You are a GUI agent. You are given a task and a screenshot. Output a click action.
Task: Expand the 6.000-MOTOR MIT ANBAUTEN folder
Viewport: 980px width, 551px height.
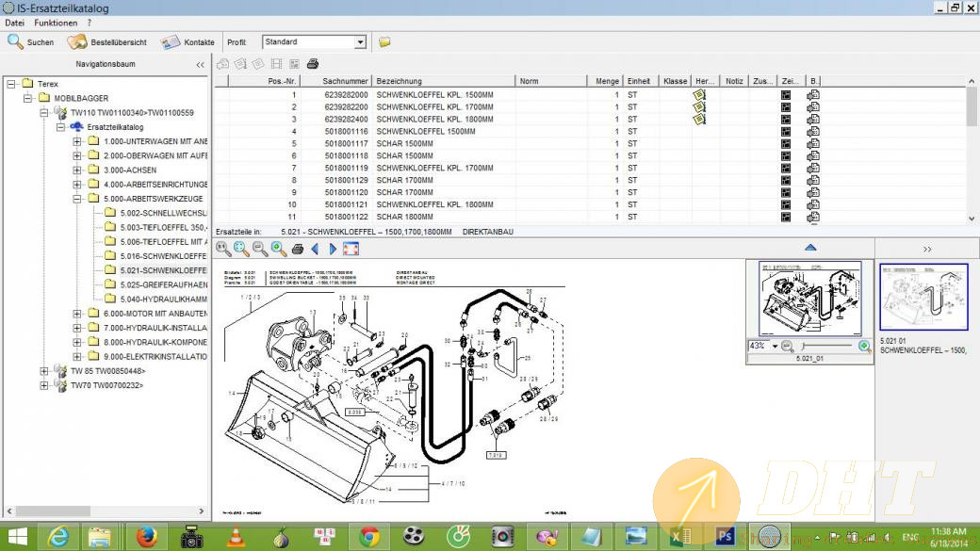click(x=77, y=314)
